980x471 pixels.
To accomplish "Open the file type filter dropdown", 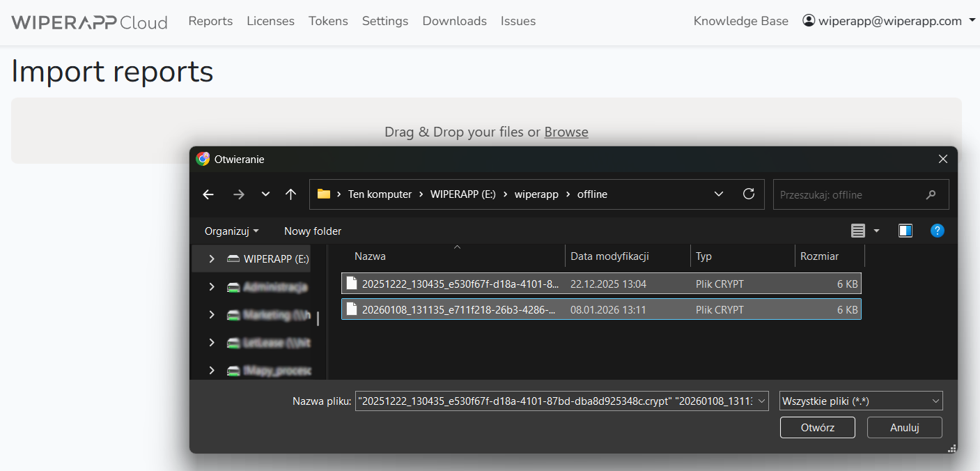I will [x=861, y=401].
